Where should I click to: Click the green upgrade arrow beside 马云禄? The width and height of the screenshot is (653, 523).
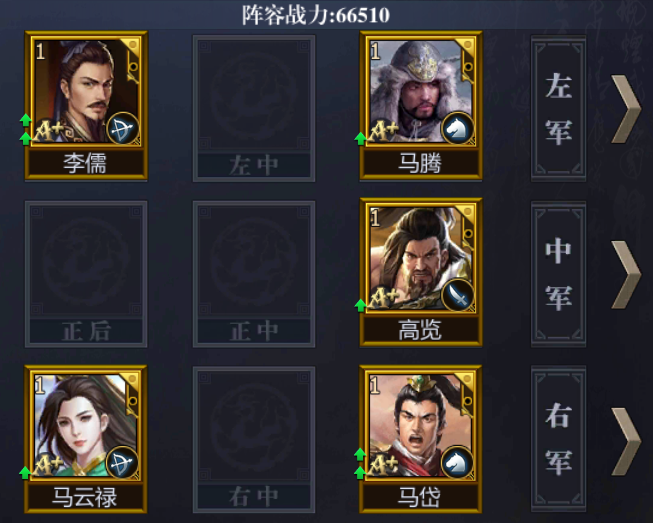pos(25,473)
